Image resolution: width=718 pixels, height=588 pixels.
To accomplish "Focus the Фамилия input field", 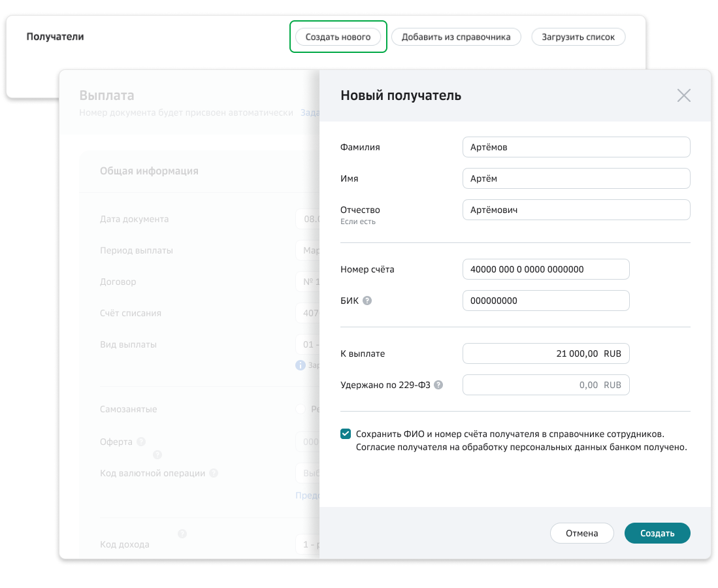I will [576, 147].
